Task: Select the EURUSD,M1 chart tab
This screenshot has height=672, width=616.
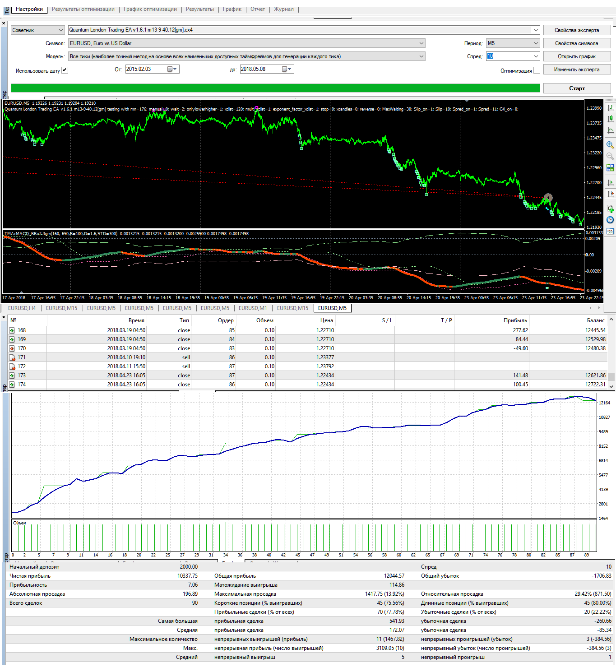Action: (253, 308)
